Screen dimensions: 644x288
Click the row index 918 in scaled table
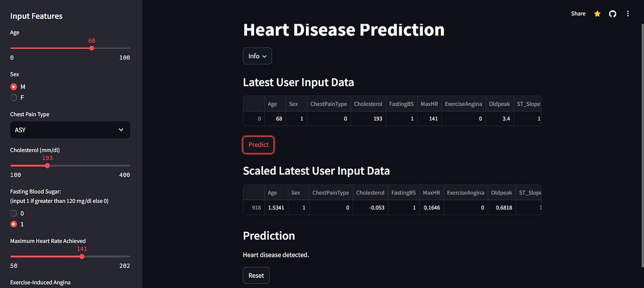pos(257,207)
